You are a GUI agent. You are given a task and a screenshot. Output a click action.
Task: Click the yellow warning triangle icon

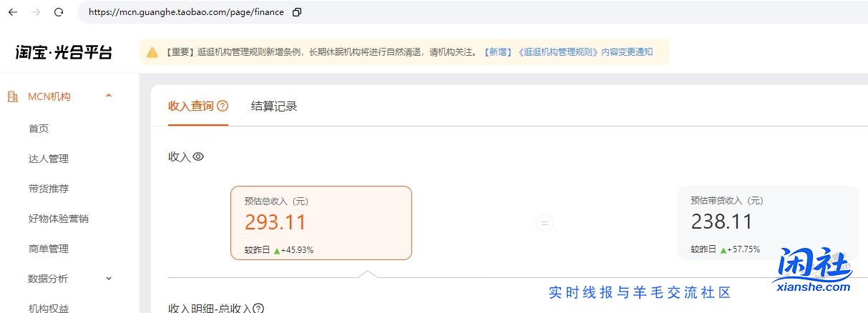(152, 52)
